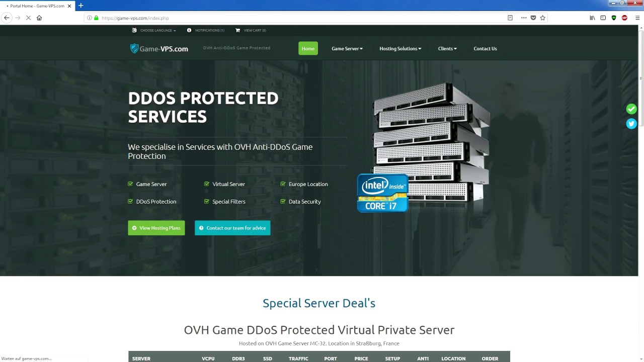Open the Twitter side badge
This screenshot has height=362, width=644.
click(x=631, y=124)
